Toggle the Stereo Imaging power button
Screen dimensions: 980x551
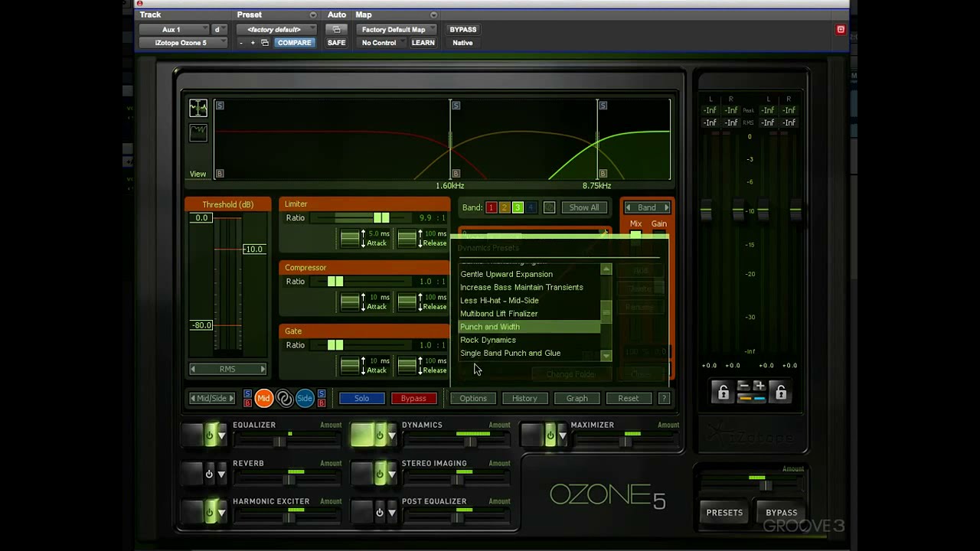pyautogui.click(x=379, y=474)
